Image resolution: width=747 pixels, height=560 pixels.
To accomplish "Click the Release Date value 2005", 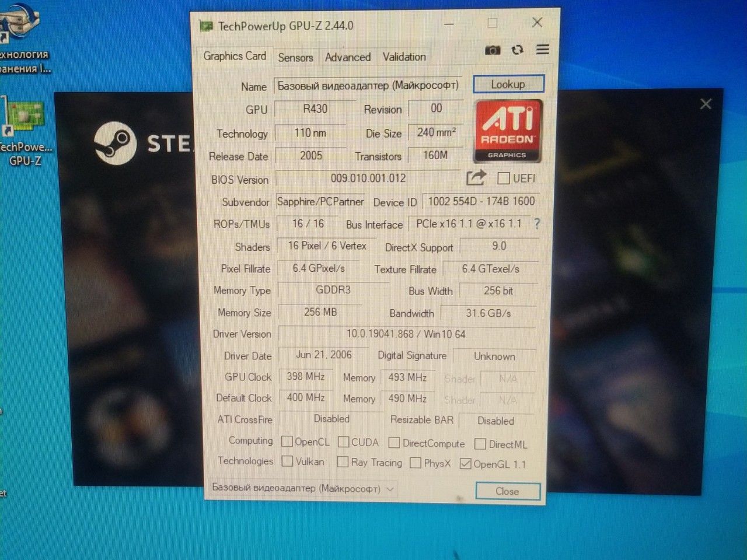I will [311, 156].
